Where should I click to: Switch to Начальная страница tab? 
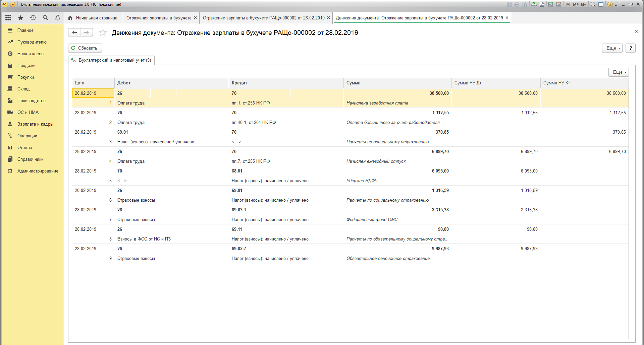[x=93, y=18]
